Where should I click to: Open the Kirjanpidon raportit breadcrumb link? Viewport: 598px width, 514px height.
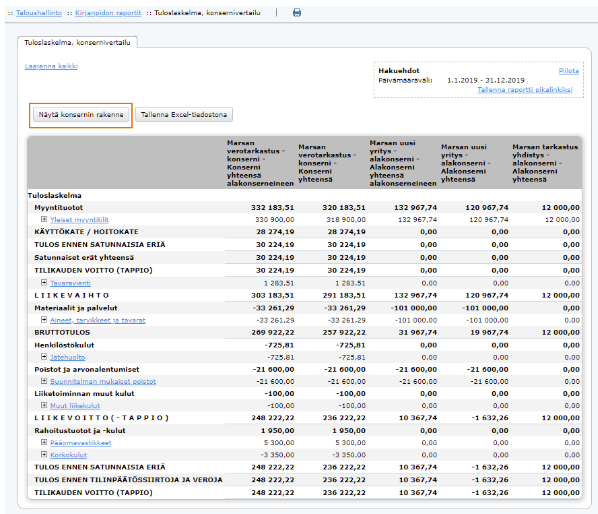(x=108, y=13)
